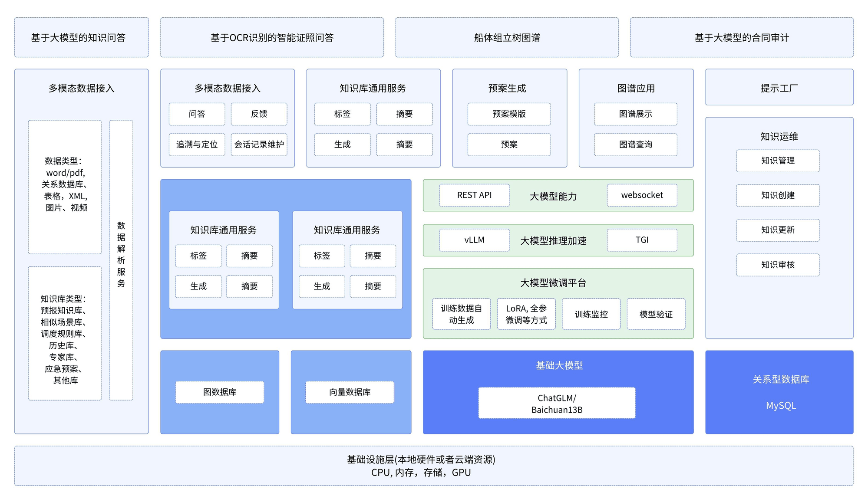This screenshot has height=499, width=868.
Task: Select the 预案模版 box
Action: 509,114
